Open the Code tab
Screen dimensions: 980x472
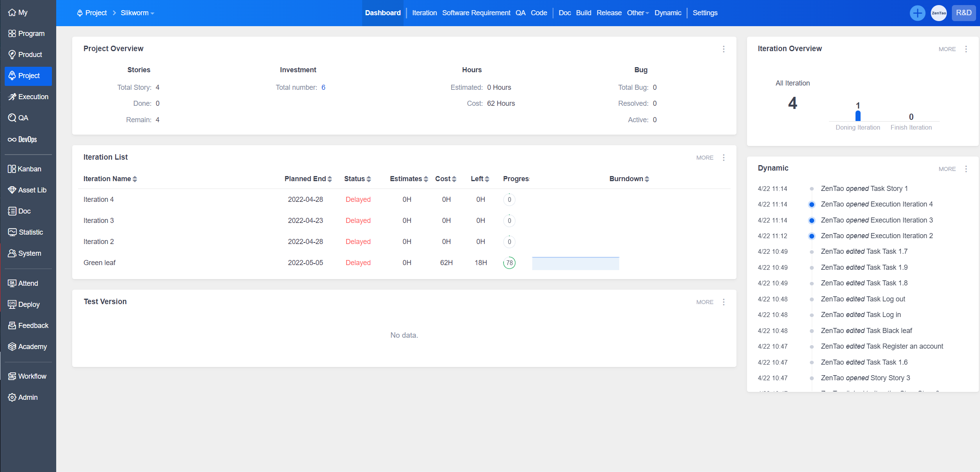pos(539,13)
